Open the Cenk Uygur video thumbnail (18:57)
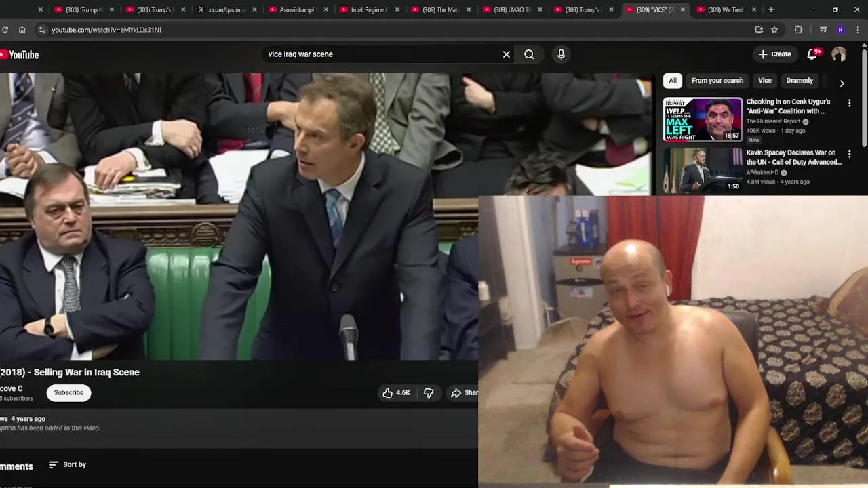 click(x=703, y=119)
